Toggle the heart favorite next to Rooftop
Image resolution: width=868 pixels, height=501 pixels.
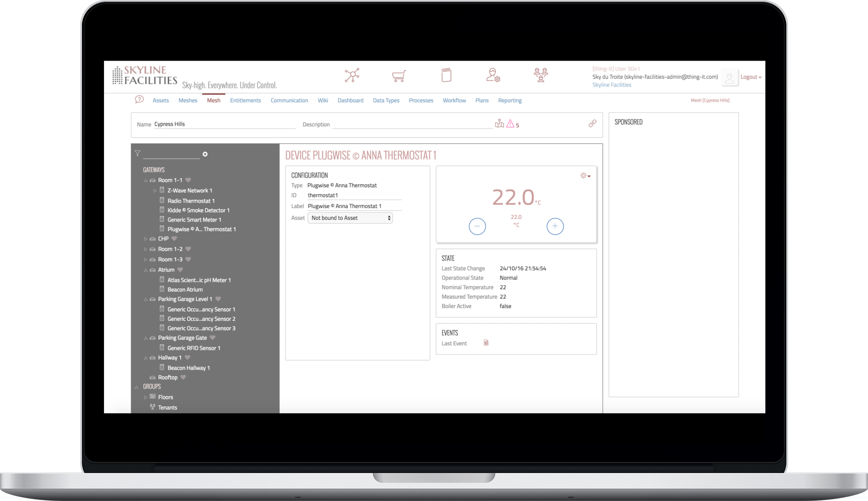tap(183, 377)
